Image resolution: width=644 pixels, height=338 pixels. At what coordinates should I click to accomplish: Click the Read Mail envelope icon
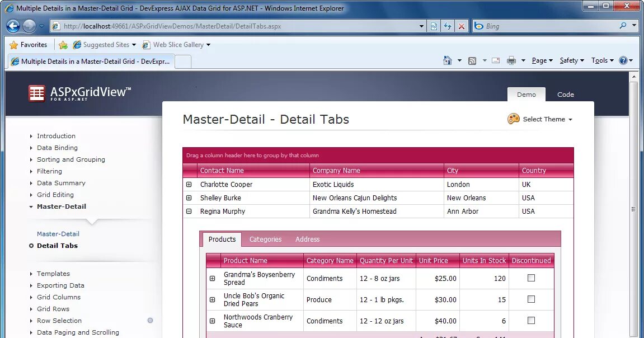(496, 61)
